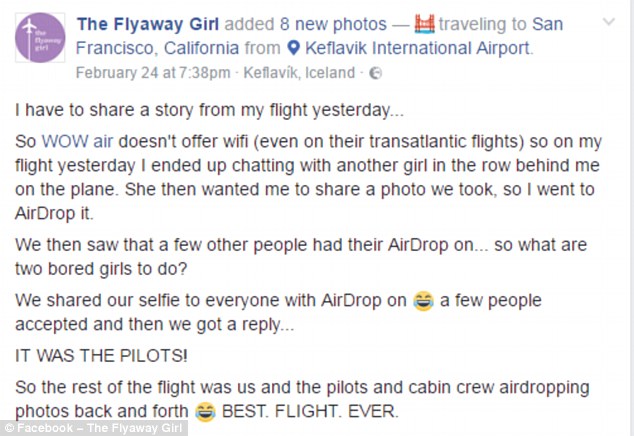
Task: Click the location pin icon before Keflavik
Action: click(x=295, y=48)
